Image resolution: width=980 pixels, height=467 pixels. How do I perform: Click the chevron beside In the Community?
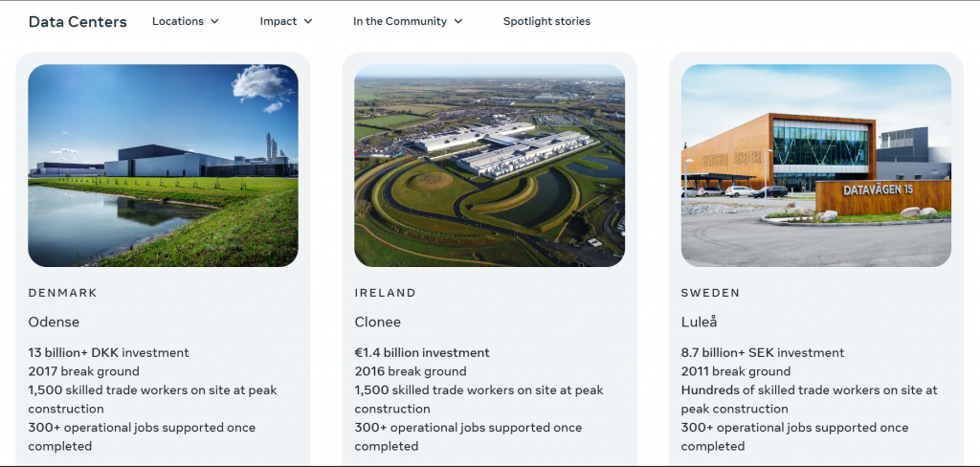tap(458, 21)
